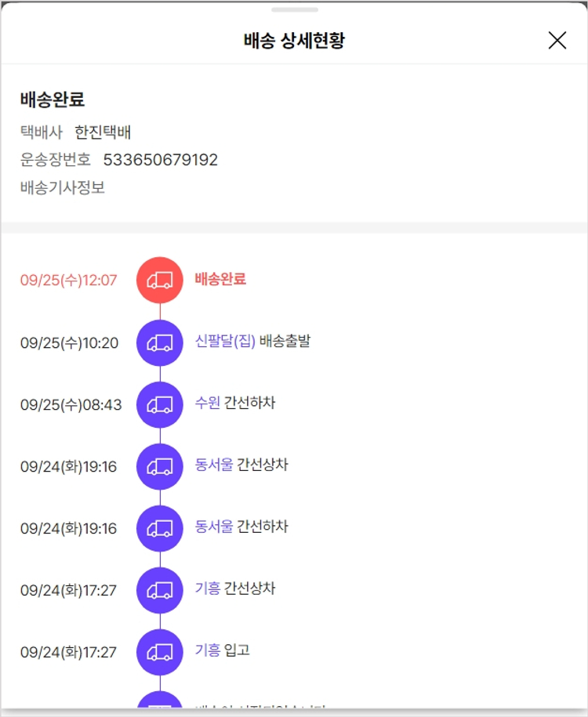Open the 신팔달(집) location link

click(225, 342)
